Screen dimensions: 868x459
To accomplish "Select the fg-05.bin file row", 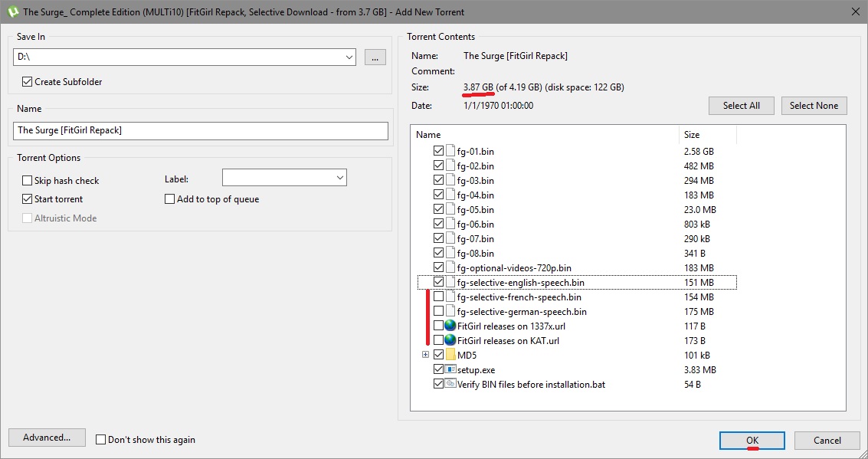I will [575, 209].
